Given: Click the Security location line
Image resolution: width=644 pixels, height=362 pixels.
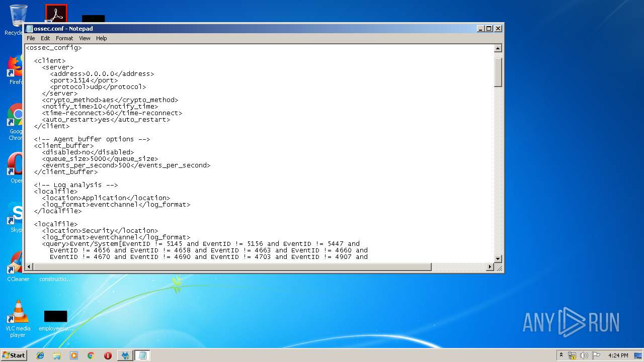Looking at the screenshot, I should tap(100, 231).
